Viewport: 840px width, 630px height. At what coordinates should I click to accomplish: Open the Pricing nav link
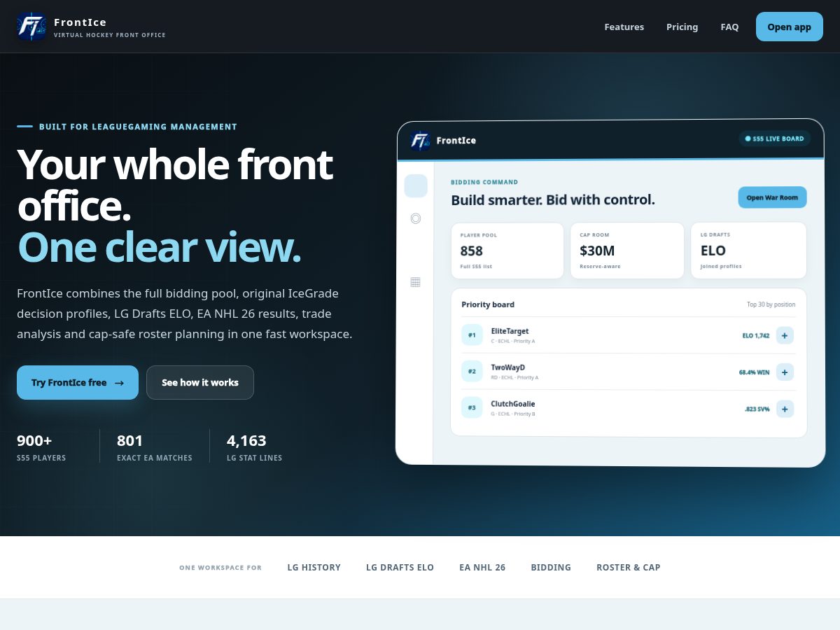(682, 27)
